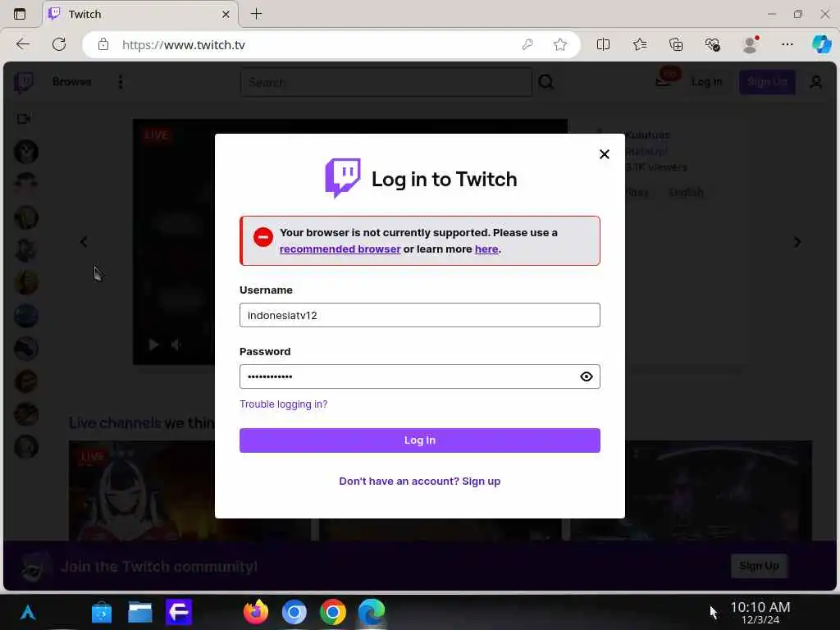Go back with the browser back arrow

pos(23,44)
